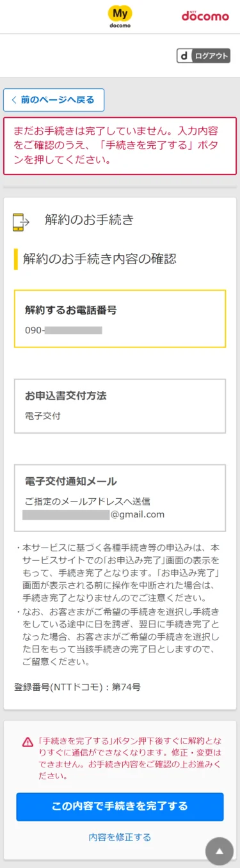Click the phone-with-arrow 解約 procedure icon
This screenshot has height=868, width=240.
point(21,221)
